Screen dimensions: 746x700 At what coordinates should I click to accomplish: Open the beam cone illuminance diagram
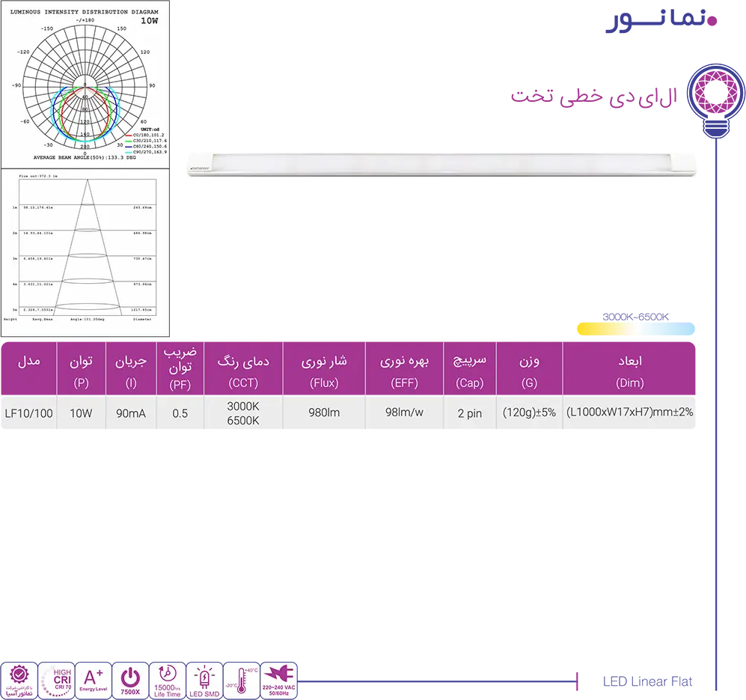pyautogui.click(x=85, y=252)
